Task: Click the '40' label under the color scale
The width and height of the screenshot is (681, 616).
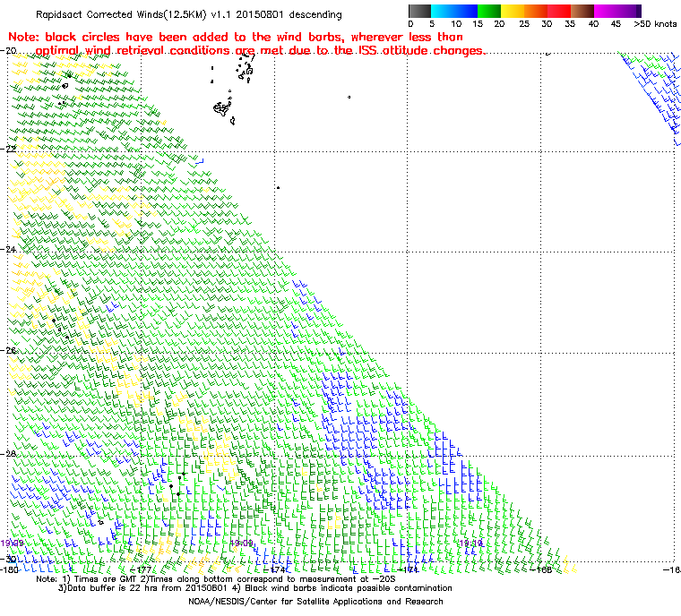Action: [593, 24]
